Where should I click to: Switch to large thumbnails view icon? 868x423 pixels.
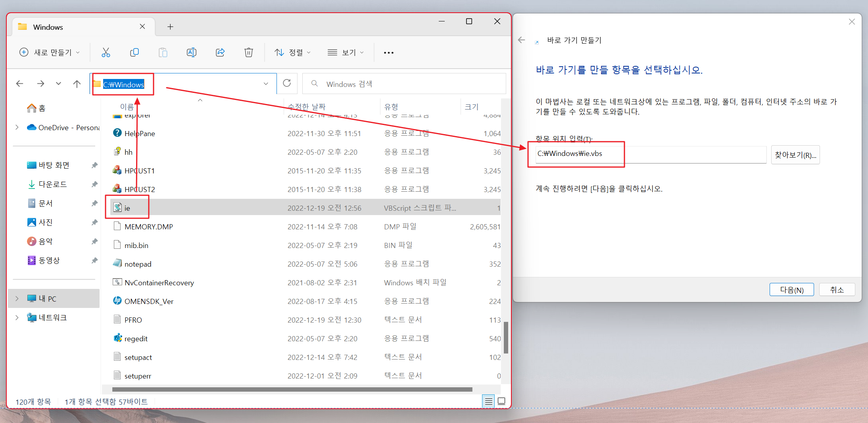(x=501, y=401)
